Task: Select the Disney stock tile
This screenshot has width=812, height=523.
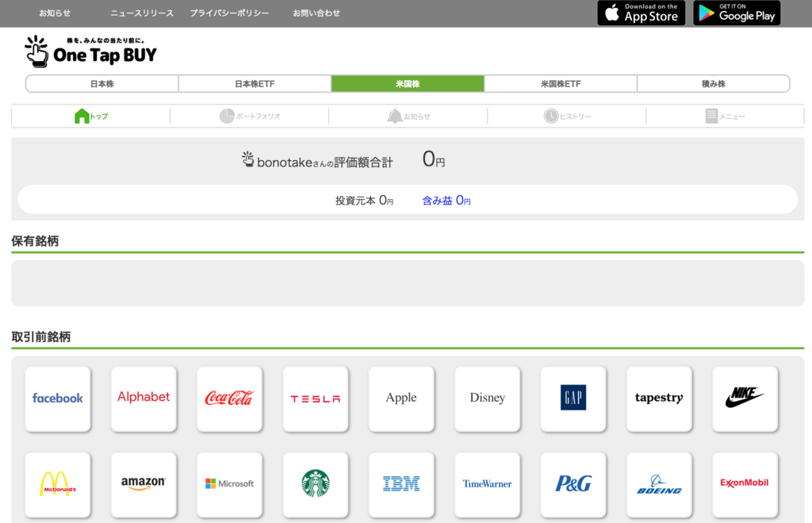Action: (488, 399)
